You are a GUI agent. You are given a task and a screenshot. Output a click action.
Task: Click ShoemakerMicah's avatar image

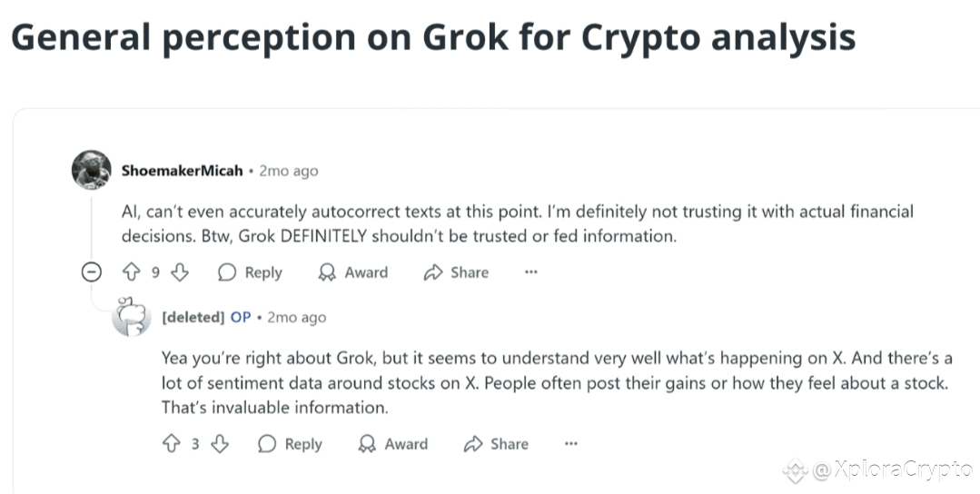[91, 170]
